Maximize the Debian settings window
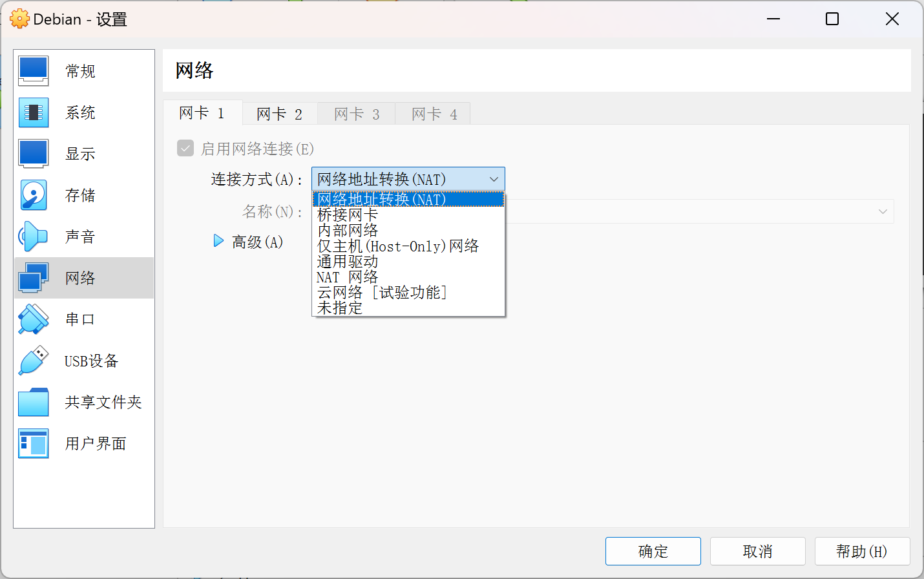The height and width of the screenshot is (579, 924). coord(832,19)
